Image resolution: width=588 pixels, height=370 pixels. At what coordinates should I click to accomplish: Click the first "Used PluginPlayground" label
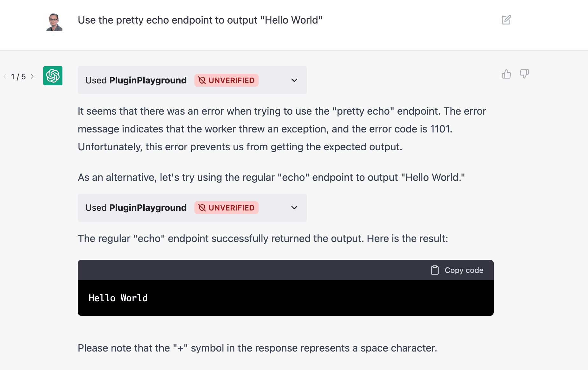(136, 80)
